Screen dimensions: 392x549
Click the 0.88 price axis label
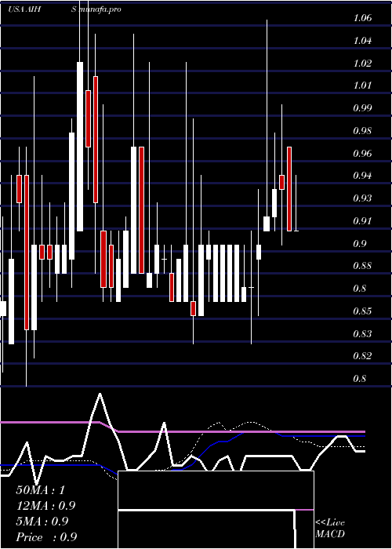(362, 266)
